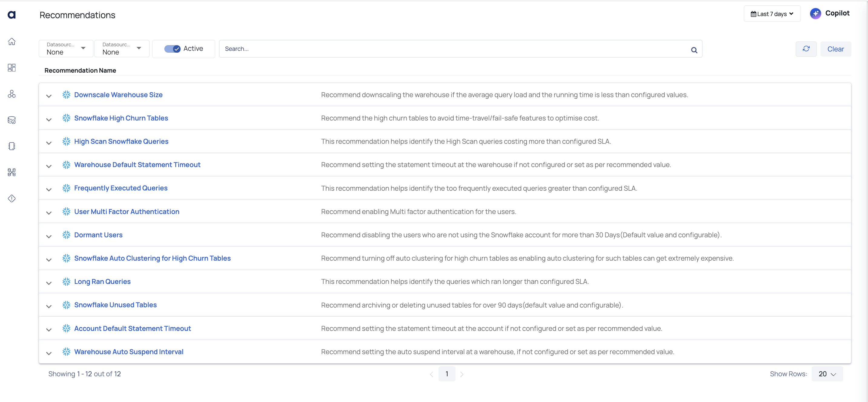Expand the Account Default Statement Timeout row
The image size is (868, 402).
tap(49, 330)
